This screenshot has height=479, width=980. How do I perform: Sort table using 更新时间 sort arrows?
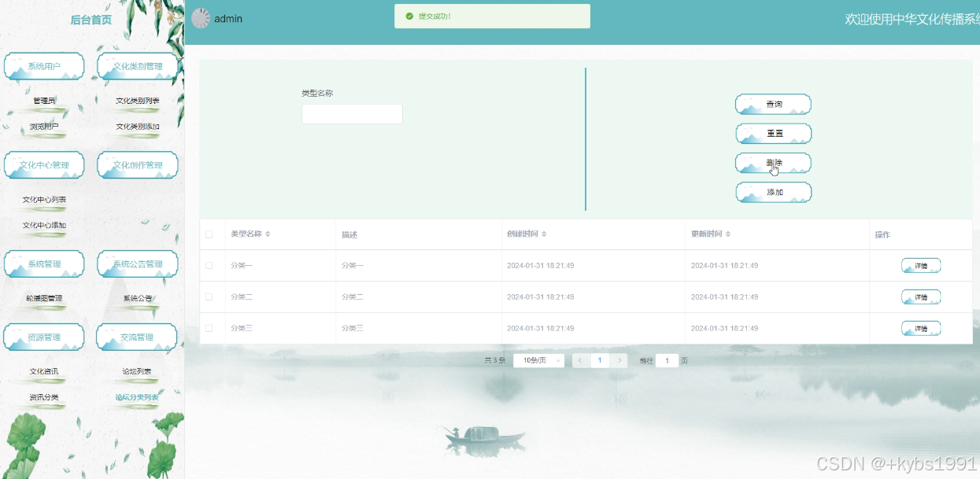(x=730, y=234)
